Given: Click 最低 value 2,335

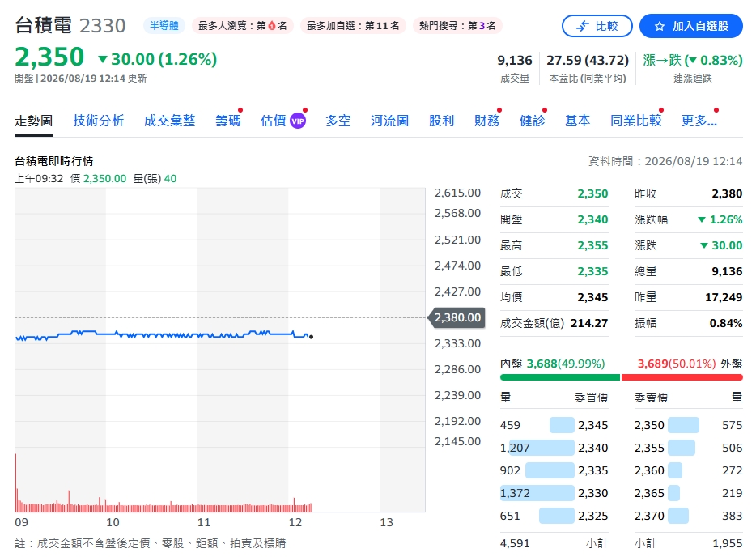Looking at the screenshot, I should point(592,271).
